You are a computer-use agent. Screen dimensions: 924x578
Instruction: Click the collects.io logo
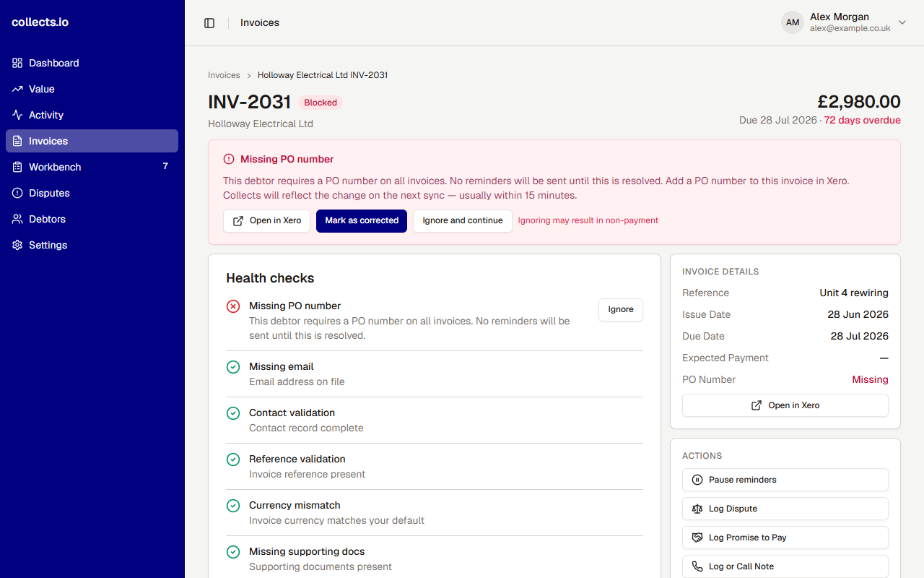[40, 22]
